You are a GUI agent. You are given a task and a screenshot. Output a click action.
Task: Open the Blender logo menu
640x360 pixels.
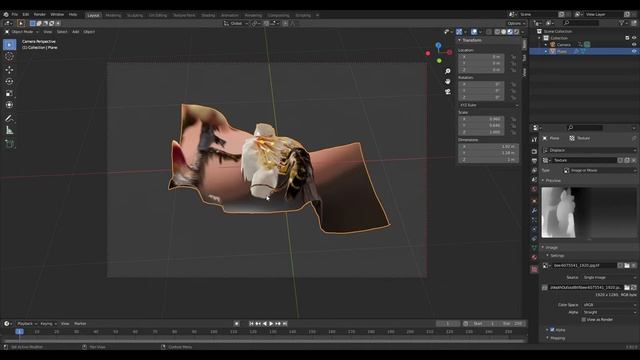(6, 14)
